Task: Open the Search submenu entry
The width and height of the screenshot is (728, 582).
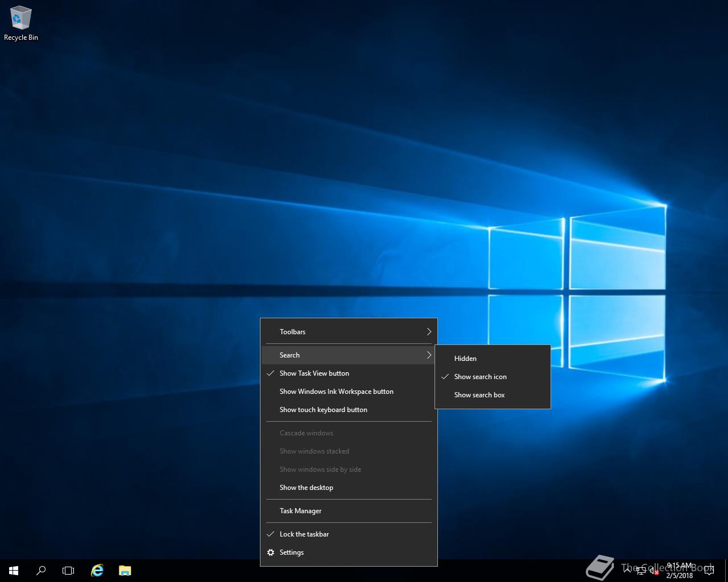Action: pos(349,355)
